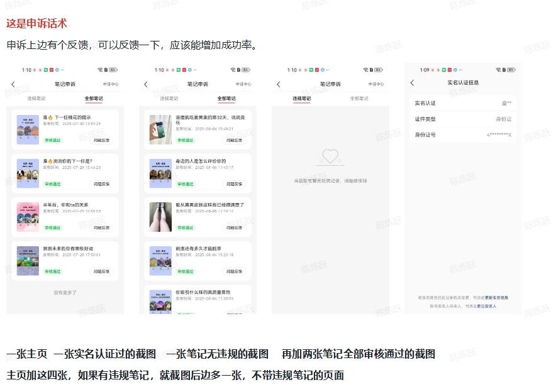Click 问题反馈 on 到底还有多久才能脱单 note
Viewport: 556px width, 392px height.
[234, 271]
